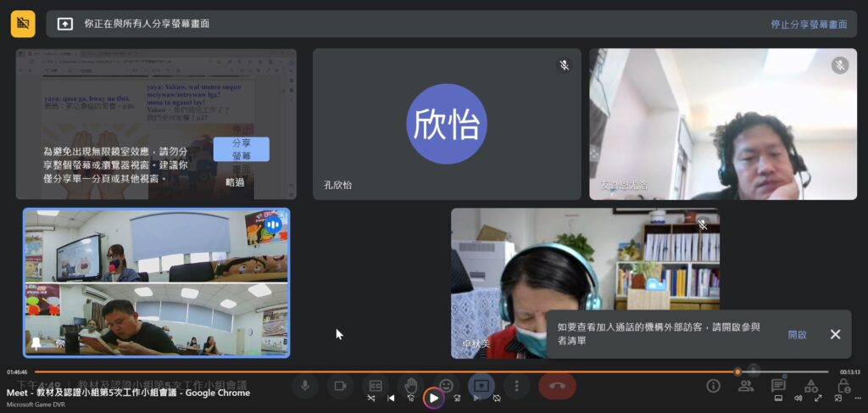This screenshot has width=868, height=413.
Task: Mute the microphone in Meet controls
Action: pyautogui.click(x=304, y=386)
